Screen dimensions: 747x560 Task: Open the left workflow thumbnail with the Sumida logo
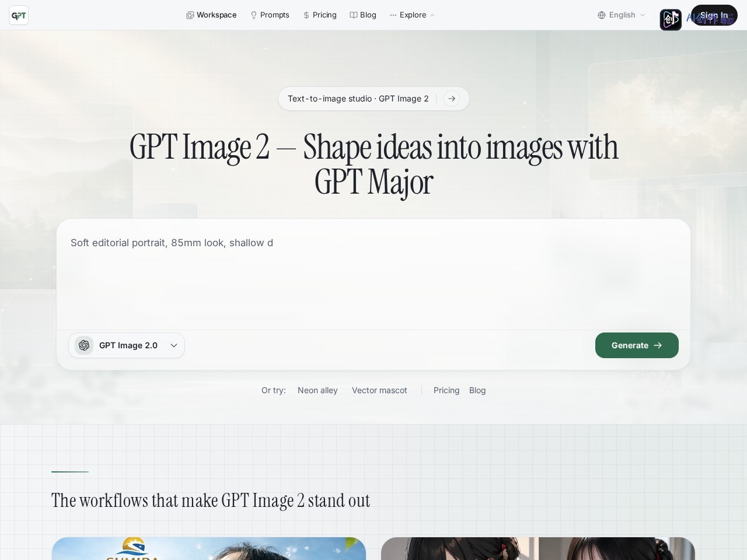(209, 548)
